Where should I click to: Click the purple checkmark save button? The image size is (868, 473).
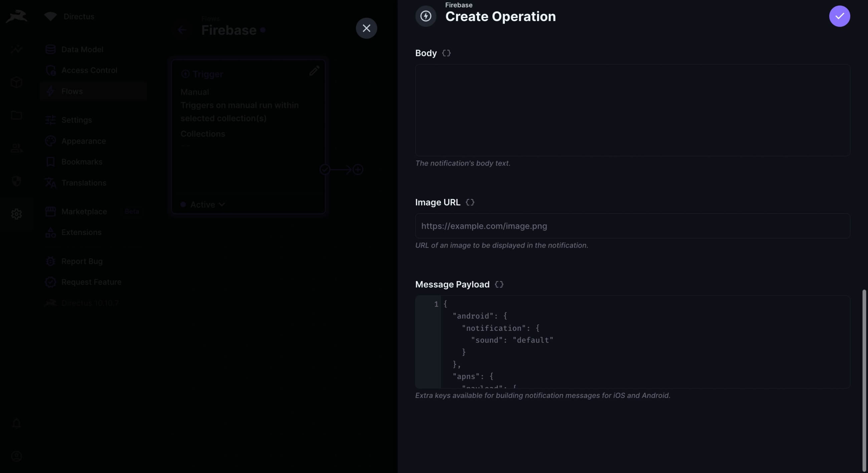839,16
